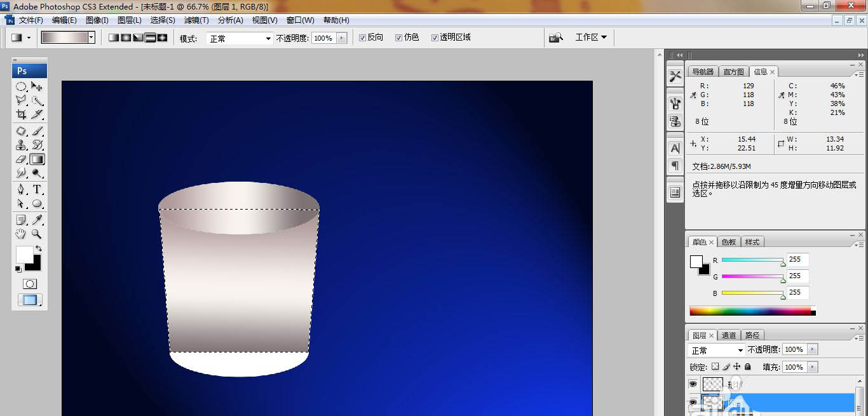
Task: Adjust the R color slider
Action: pyautogui.click(x=753, y=260)
